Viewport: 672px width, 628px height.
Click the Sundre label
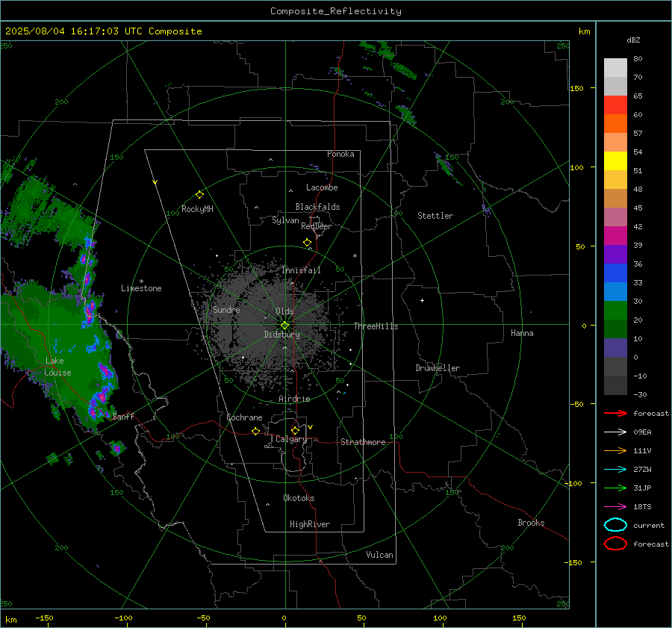click(x=226, y=309)
